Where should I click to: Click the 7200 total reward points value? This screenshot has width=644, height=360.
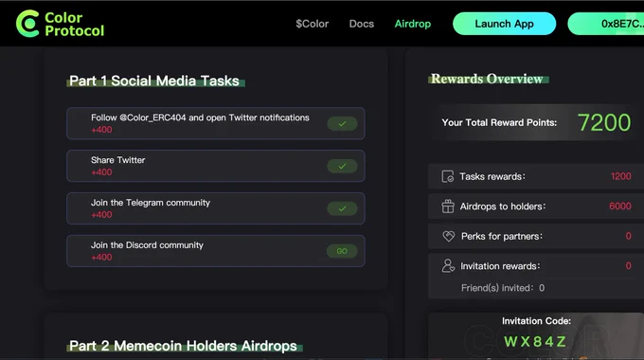tap(604, 122)
